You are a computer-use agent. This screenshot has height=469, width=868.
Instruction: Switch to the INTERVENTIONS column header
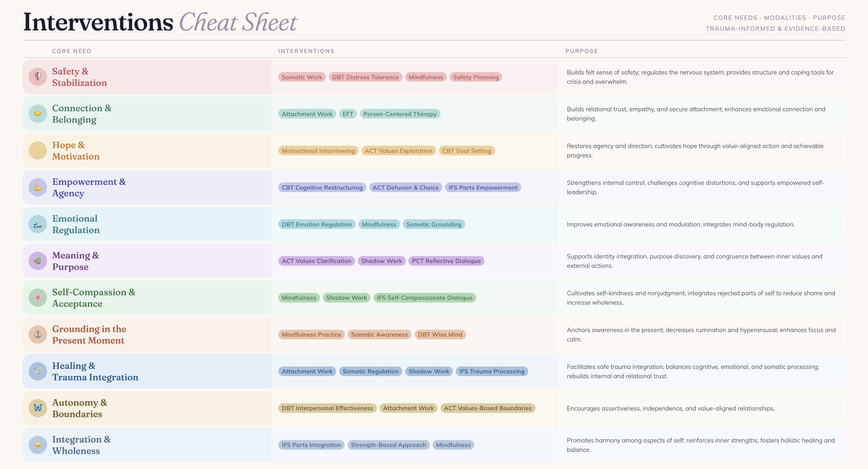pos(307,51)
